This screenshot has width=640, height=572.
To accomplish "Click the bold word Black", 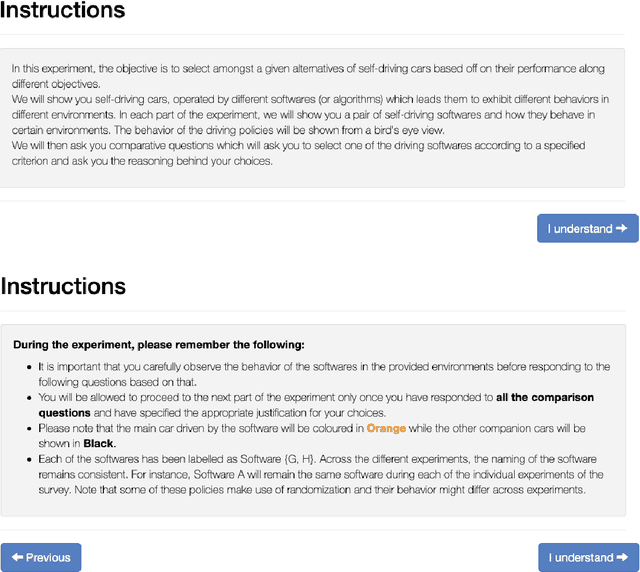I will point(99,443).
